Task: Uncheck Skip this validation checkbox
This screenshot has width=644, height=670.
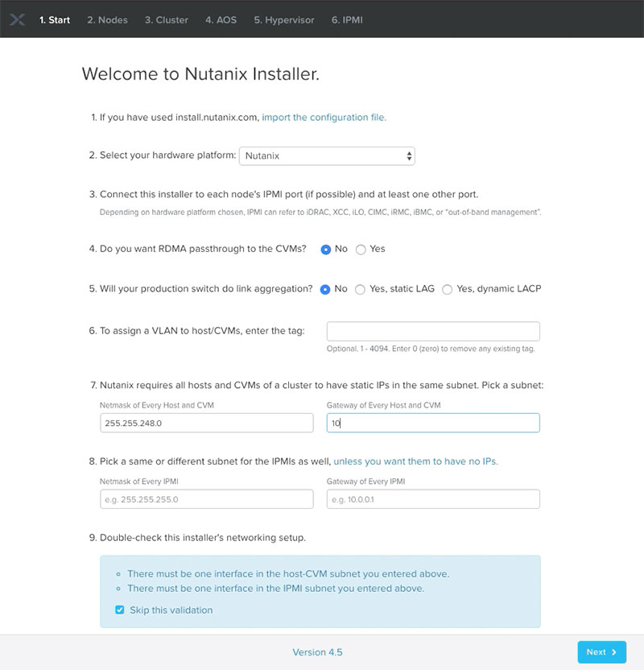Action: click(120, 610)
